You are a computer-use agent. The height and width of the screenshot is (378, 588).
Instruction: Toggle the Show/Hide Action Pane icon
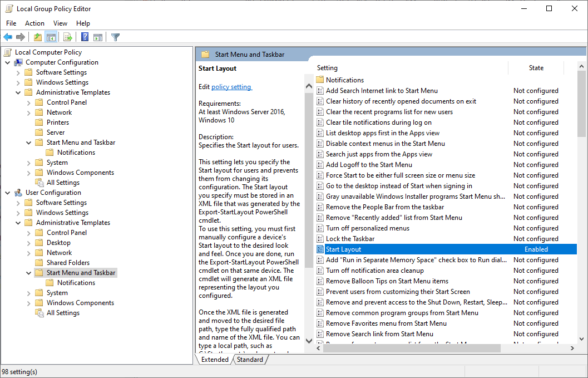coord(98,37)
